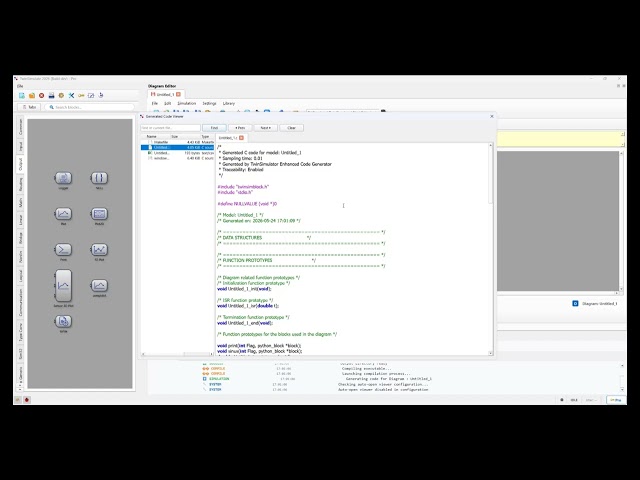640x480 pixels.
Task: Select the IO Plot block
Action: (x=99, y=249)
